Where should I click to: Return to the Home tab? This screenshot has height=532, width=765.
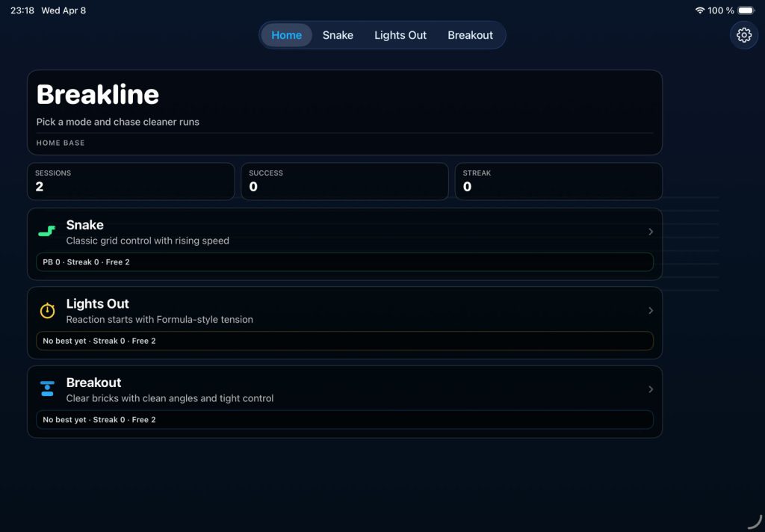pos(286,34)
